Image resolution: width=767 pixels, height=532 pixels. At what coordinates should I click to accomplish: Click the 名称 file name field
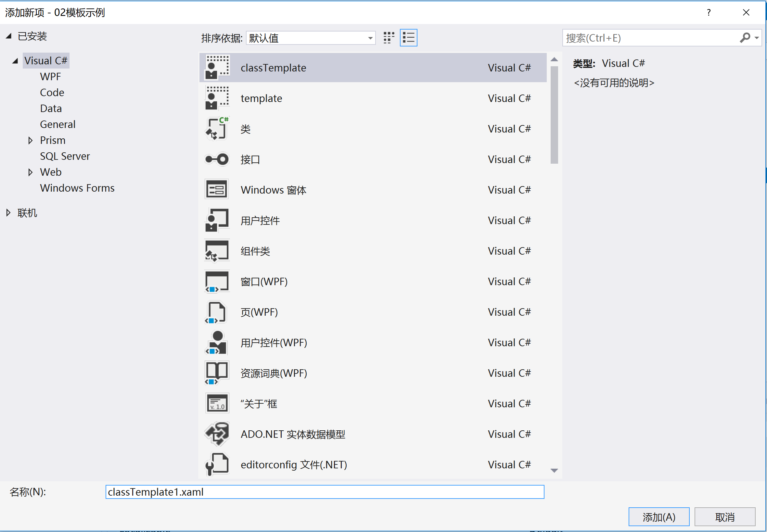pos(325,492)
